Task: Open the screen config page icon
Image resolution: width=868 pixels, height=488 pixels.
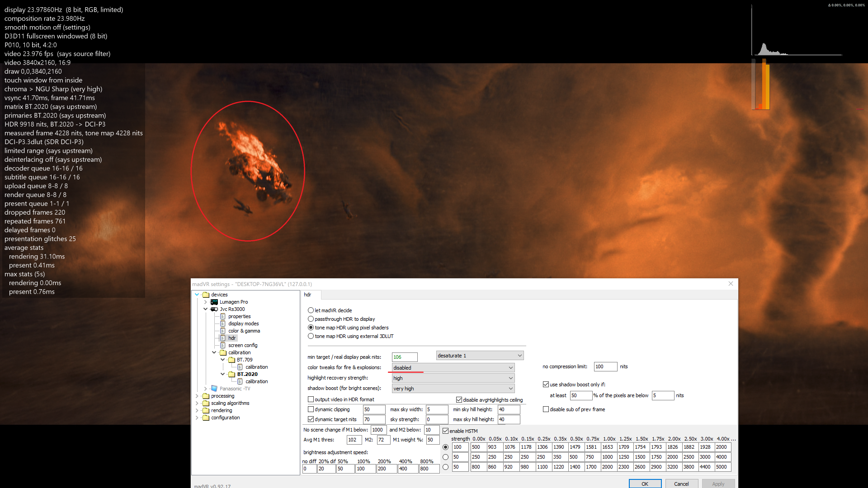Action: click(223, 345)
